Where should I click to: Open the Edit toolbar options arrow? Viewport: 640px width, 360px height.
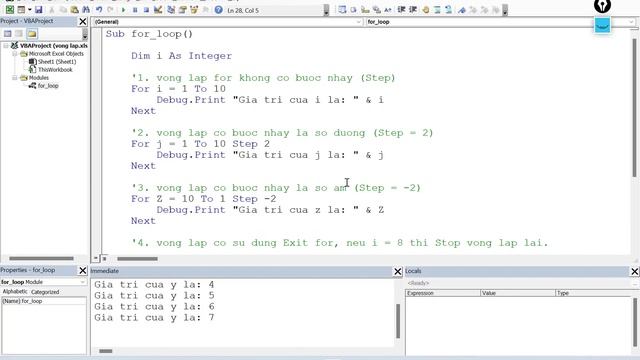tap(505, 11)
